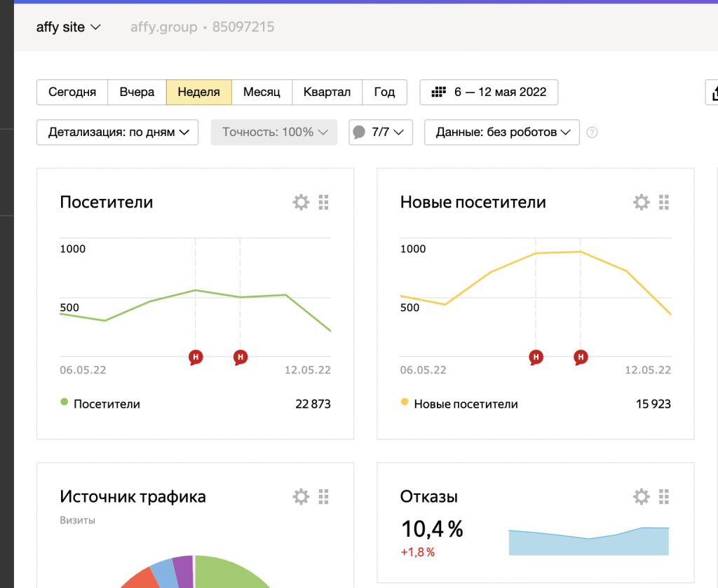Click the Визиты subtitle under Источник трафика
Image resolution: width=718 pixels, height=588 pixels.
pos(77,520)
